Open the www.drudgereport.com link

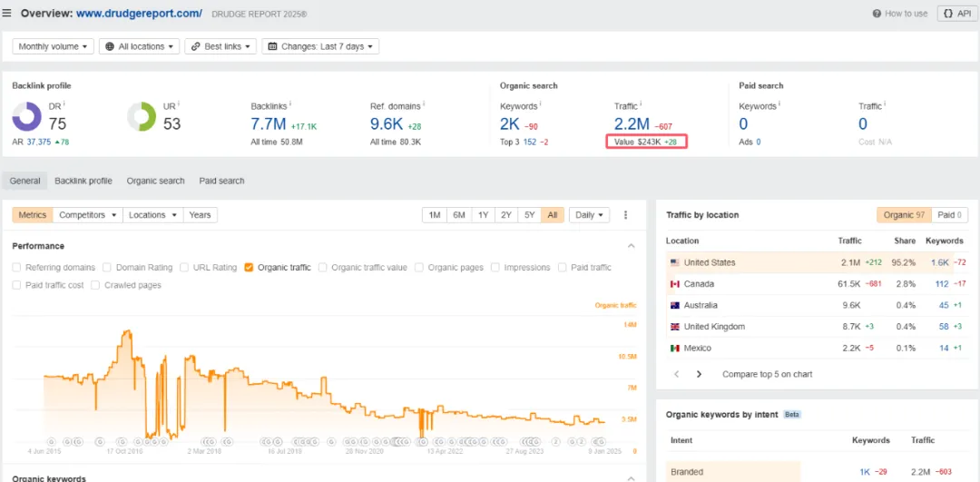tap(140, 13)
